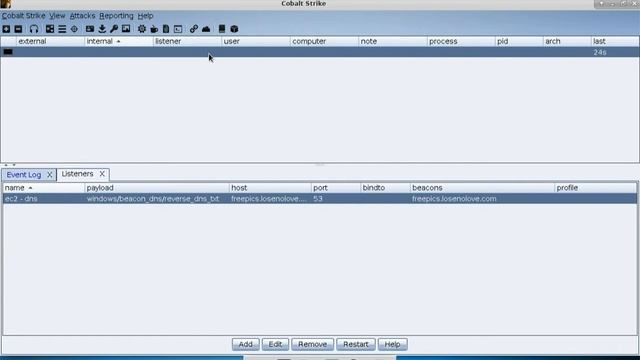Switch to the pivot graph view icon
This screenshot has height=360, width=640.
coord(50,29)
